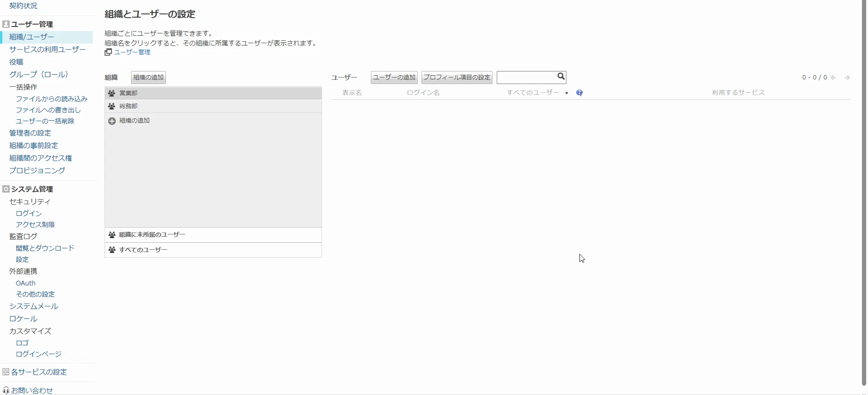Open プロフィール項目の設定 button
Screen dimensions: 868x395
coord(457,78)
